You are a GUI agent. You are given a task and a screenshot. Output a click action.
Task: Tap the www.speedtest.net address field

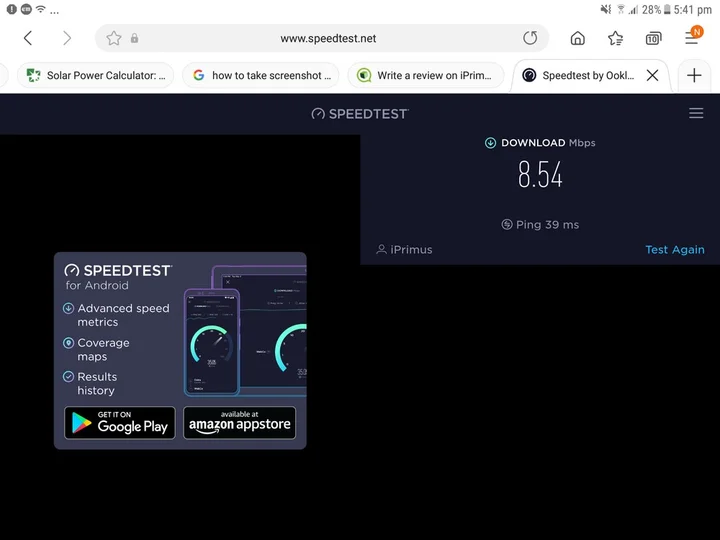pyautogui.click(x=328, y=38)
